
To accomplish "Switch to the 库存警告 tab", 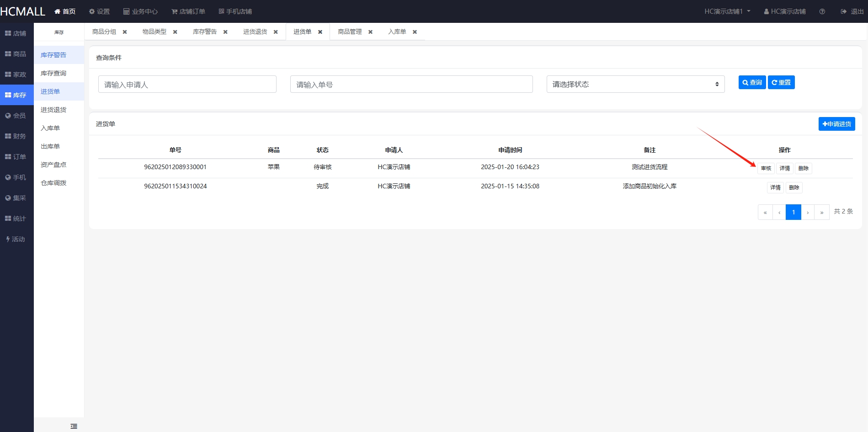I will [205, 32].
